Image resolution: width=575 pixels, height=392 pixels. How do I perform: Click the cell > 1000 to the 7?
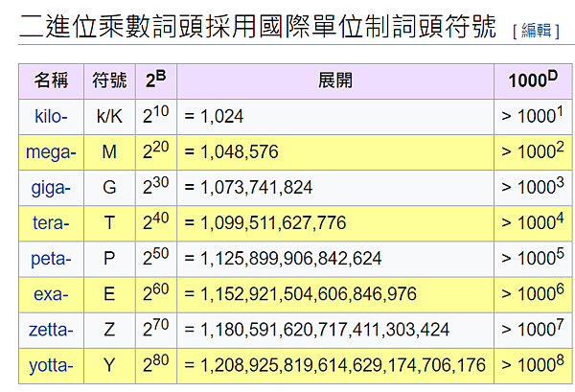click(x=533, y=330)
